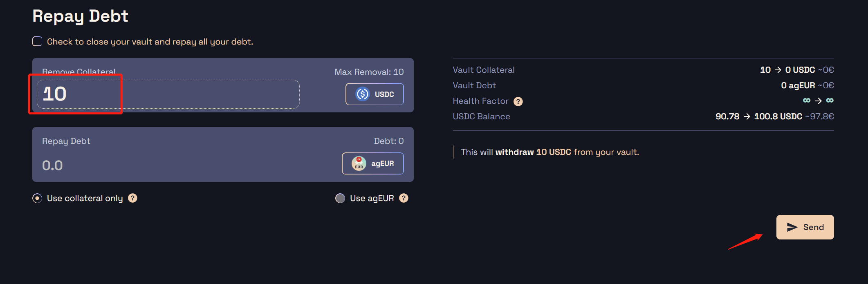Click the agEUR token icon
The width and height of the screenshot is (868, 284).
tap(359, 163)
